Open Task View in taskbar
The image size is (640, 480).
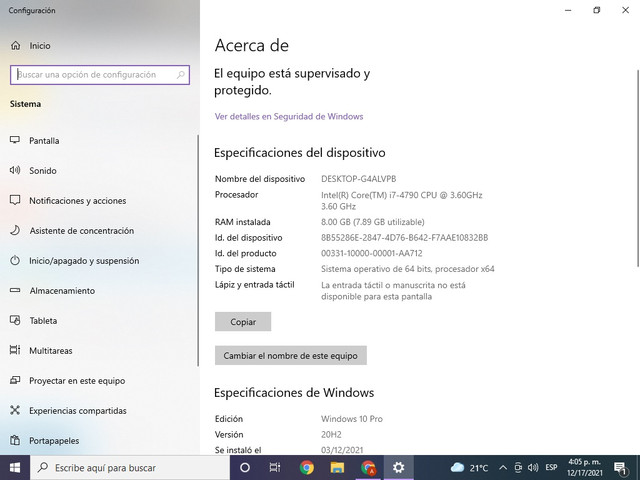275,468
